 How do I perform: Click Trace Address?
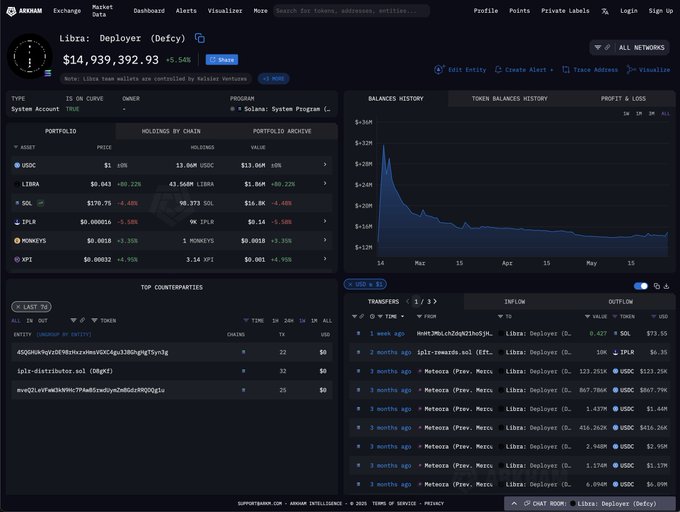[x=590, y=69]
